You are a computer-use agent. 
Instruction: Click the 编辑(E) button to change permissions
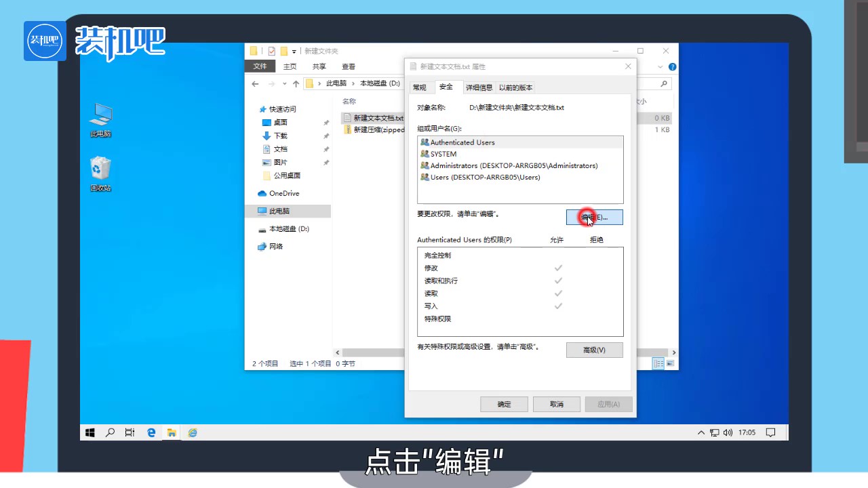click(595, 217)
